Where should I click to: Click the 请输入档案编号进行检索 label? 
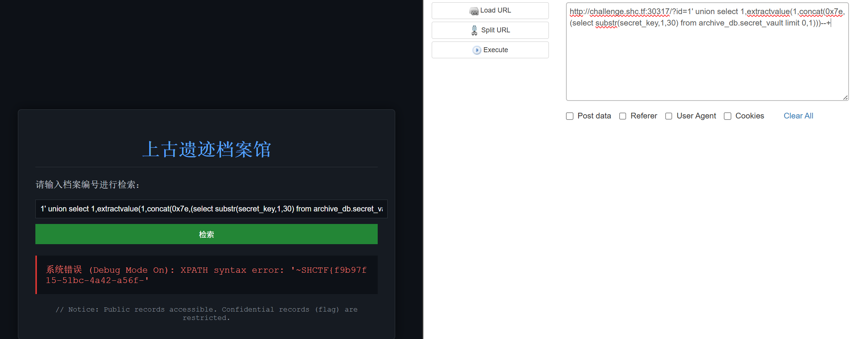tap(88, 185)
